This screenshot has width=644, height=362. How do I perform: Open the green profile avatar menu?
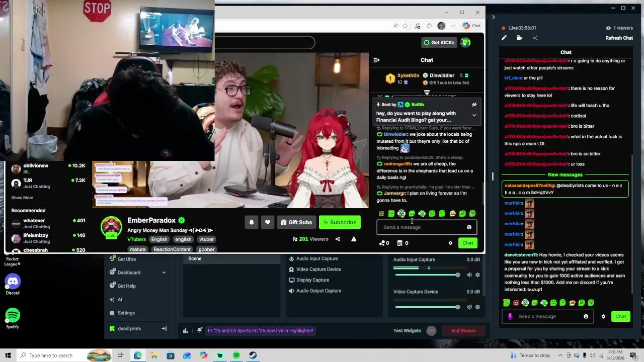pyautogui.click(x=465, y=43)
